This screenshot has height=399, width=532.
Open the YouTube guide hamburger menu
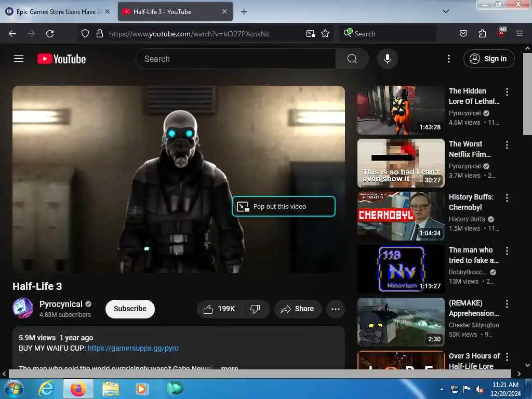pos(19,59)
